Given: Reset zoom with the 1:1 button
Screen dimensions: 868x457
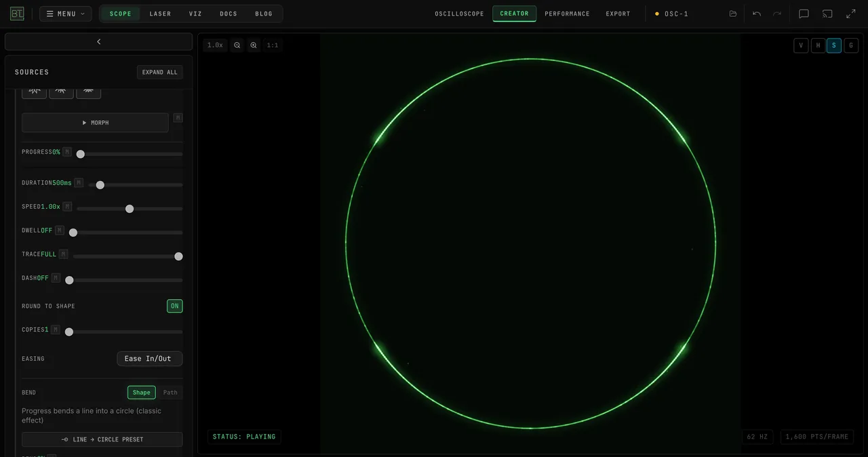Looking at the screenshot, I should (x=273, y=45).
